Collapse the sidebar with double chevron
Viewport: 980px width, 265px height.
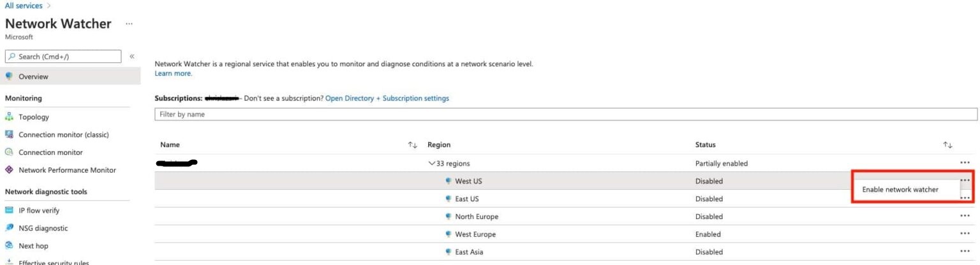(132, 57)
